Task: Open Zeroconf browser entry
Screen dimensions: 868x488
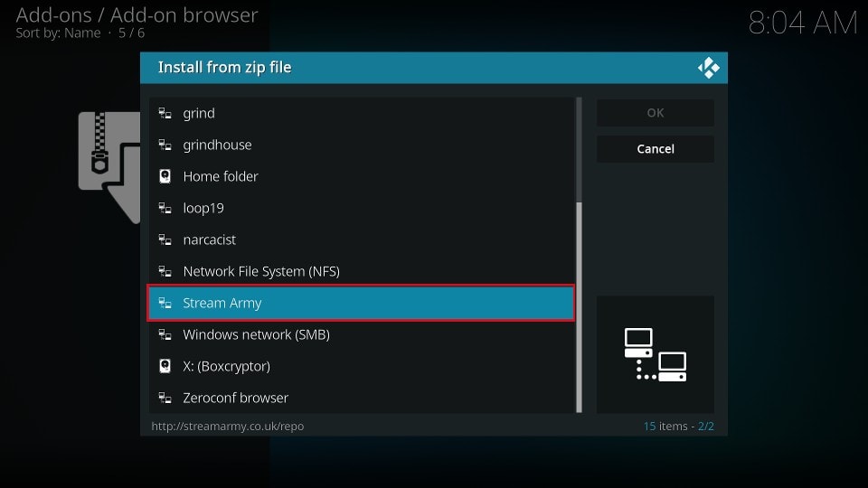Action: click(x=362, y=398)
